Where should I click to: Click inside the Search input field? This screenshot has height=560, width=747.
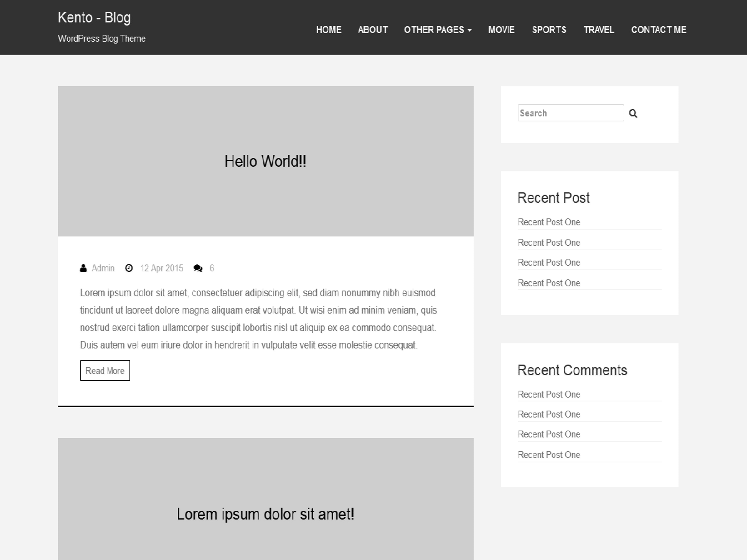(x=570, y=113)
